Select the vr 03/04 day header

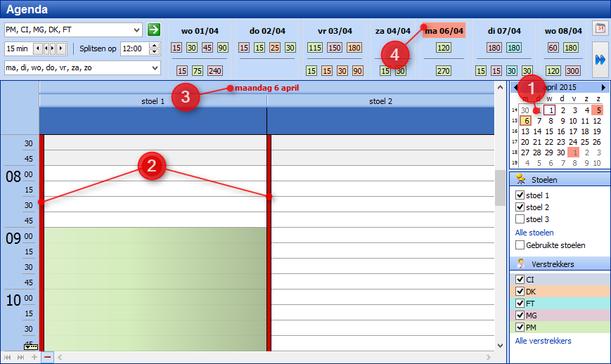click(334, 31)
